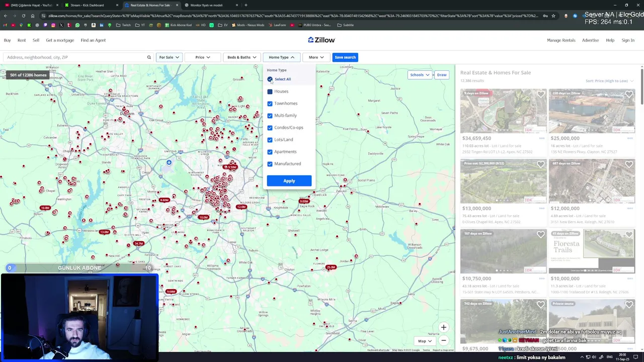Zoom in on the map
The width and height of the screenshot is (644, 362).
pyautogui.click(x=443, y=327)
